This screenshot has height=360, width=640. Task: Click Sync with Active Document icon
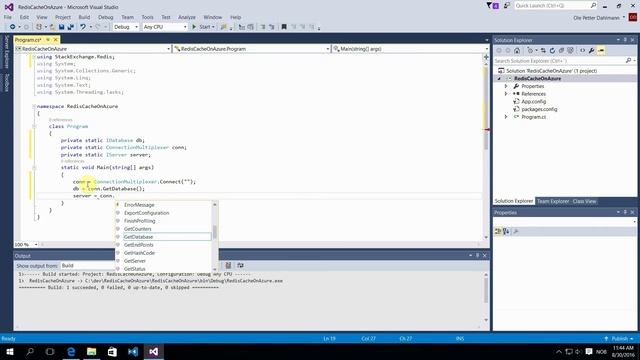coord(543,51)
